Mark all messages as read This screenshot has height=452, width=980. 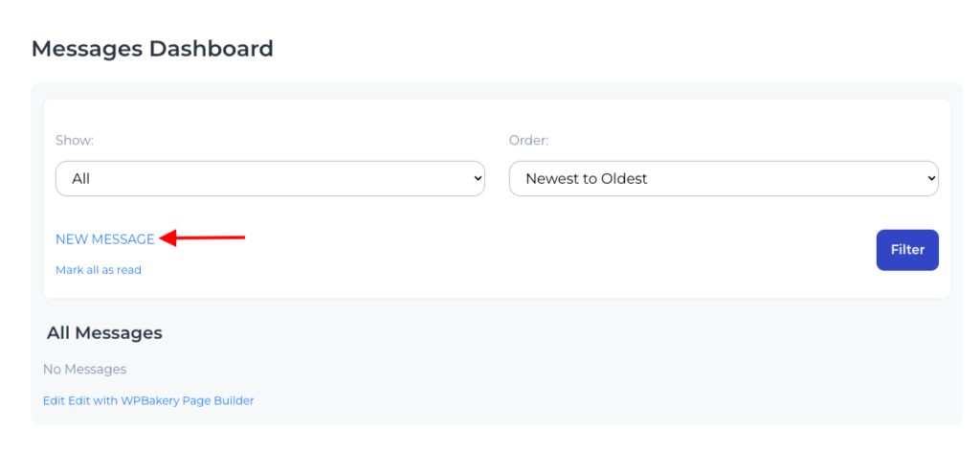click(99, 270)
